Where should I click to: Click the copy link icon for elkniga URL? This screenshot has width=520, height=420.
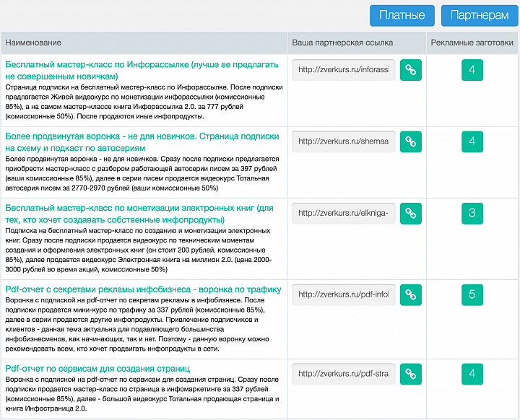click(x=410, y=213)
